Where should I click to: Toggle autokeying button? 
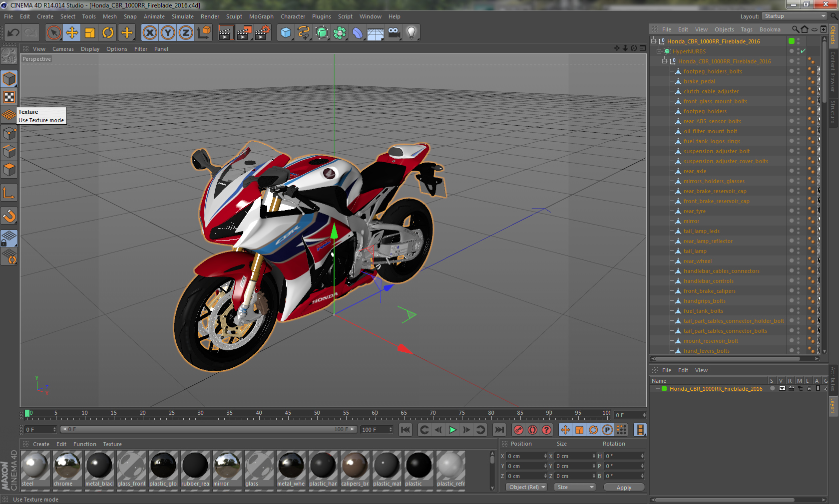(533, 430)
